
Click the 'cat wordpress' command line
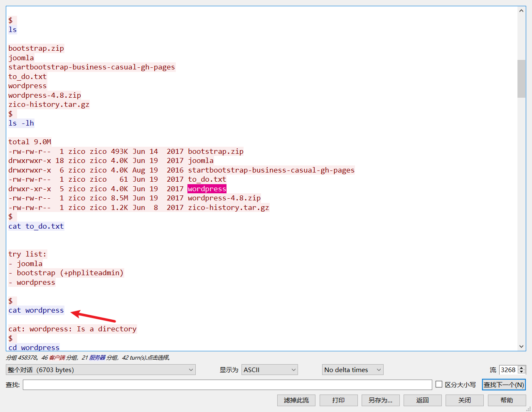[x=36, y=310]
